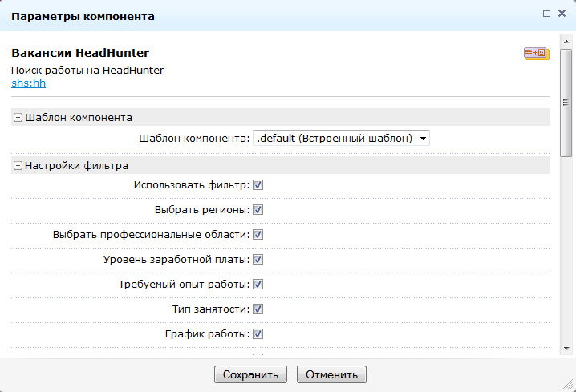
Task: Click the scrollbar down arrow
Action: point(566,348)
